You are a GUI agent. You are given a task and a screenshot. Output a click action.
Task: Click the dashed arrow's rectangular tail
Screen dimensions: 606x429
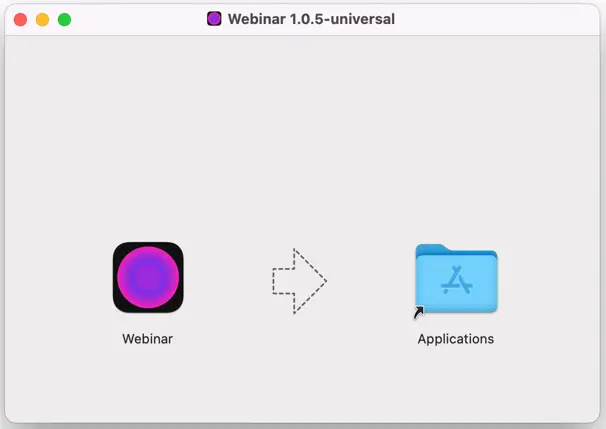(284, 280)
